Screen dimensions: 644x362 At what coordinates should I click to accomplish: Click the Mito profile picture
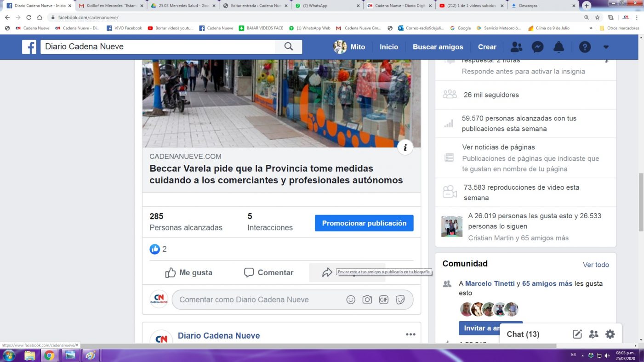[x=340, y=47]
